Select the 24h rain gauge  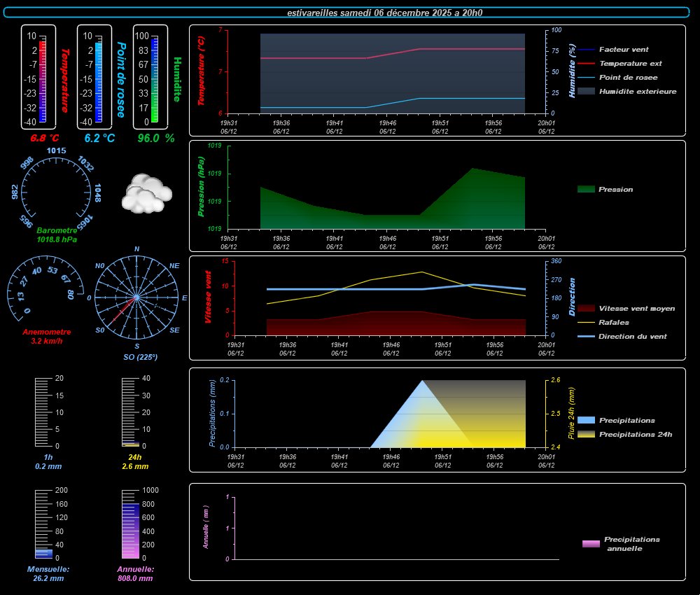point(131,412)
